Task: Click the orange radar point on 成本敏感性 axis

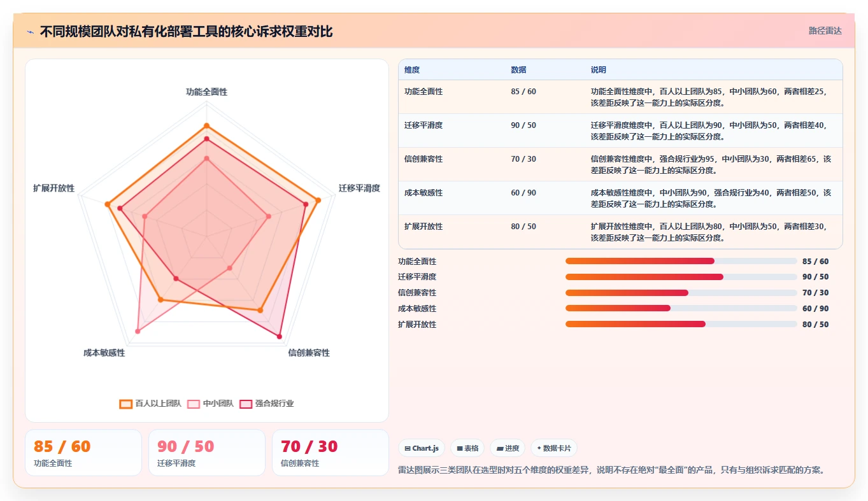Action: click(x=160, y=299)
